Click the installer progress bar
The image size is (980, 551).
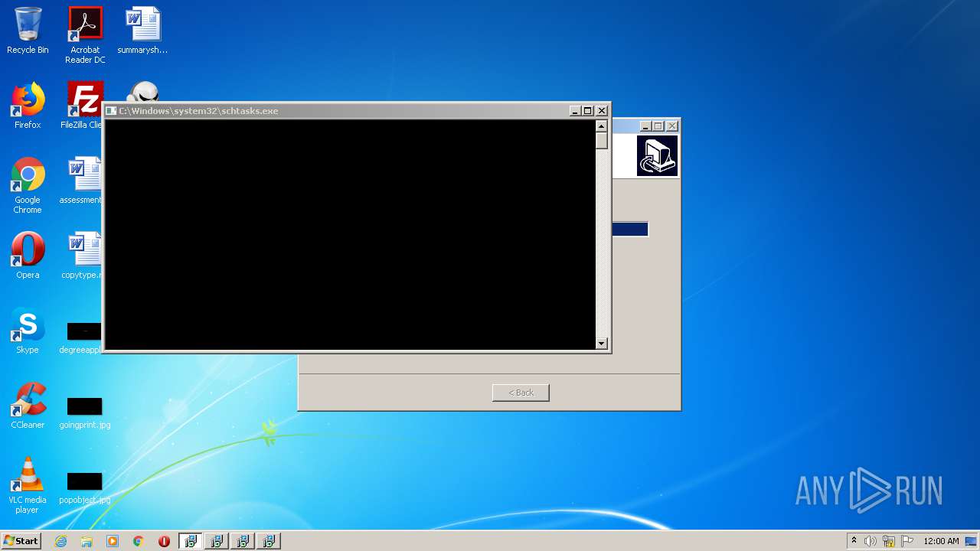point(630,230)
